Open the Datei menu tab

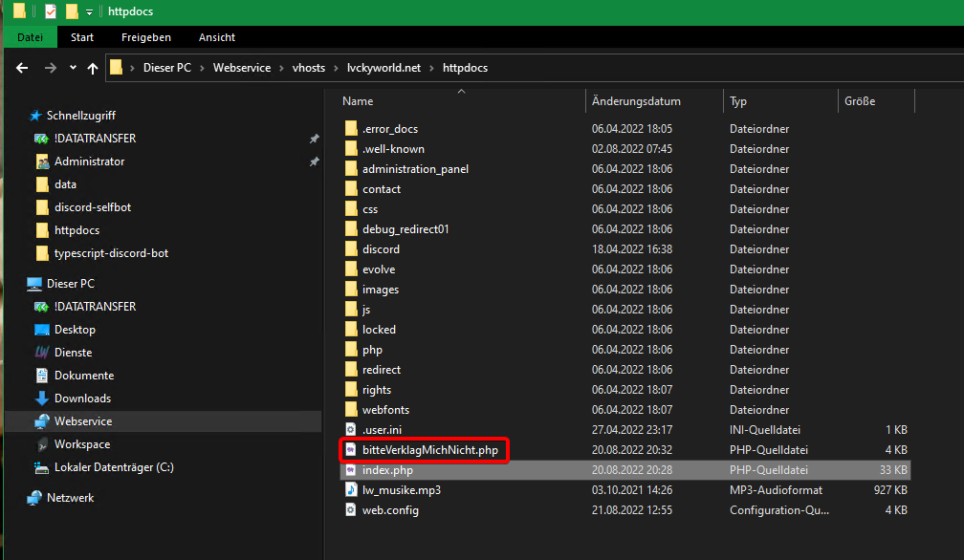coord(31,37)
